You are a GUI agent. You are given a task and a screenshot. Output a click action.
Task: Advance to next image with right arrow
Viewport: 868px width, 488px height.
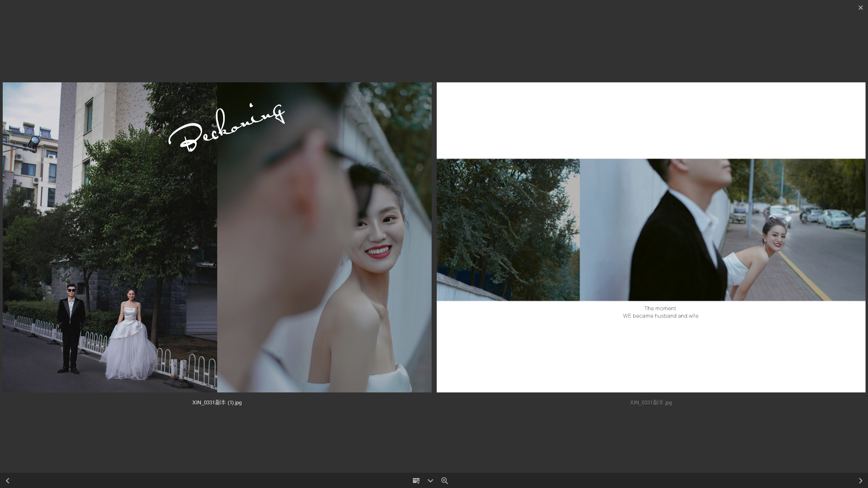tap(860, 481)
